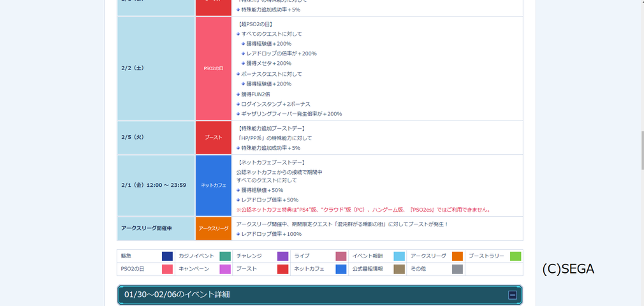644x306 pixels.
Task: Select 獲得経験値＋200% under ボーナスクエストに対して
Action: tap(268, 84)
